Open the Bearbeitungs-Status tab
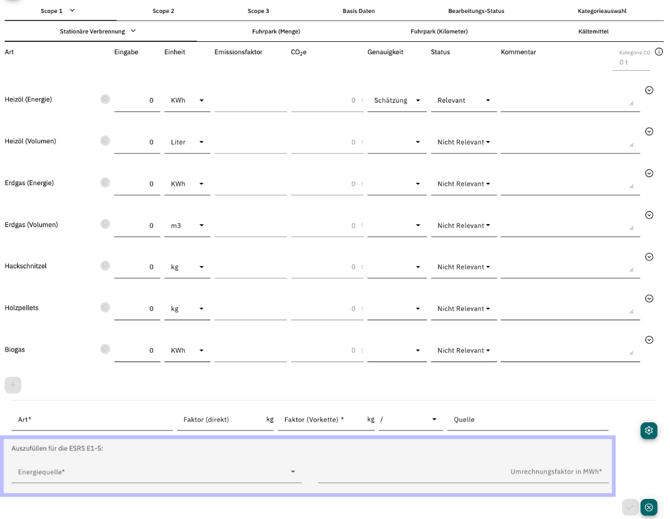 [476, 11]
